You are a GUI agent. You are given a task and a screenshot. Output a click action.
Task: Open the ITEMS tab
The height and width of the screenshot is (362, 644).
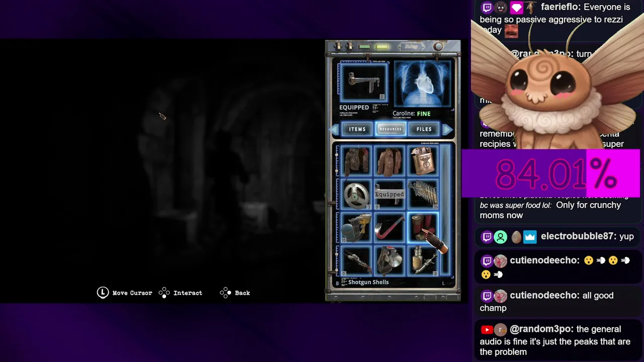click(x=357, y=129)
